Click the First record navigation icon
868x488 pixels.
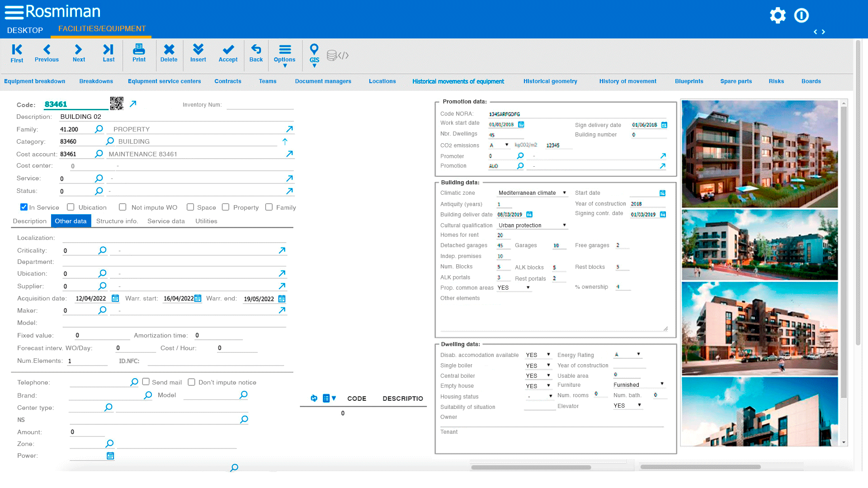pos(17,51)
